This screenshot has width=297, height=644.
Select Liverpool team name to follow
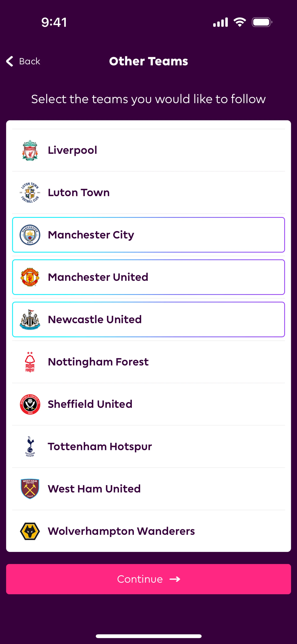[x=72, y=150]
